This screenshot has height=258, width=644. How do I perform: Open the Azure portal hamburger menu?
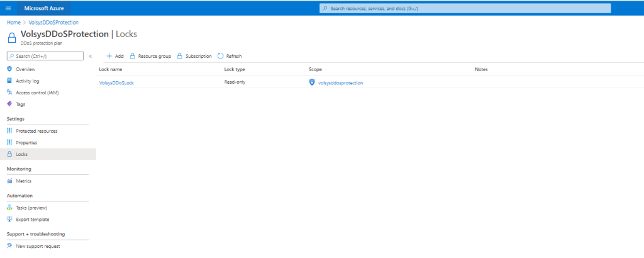coord(8,8)
